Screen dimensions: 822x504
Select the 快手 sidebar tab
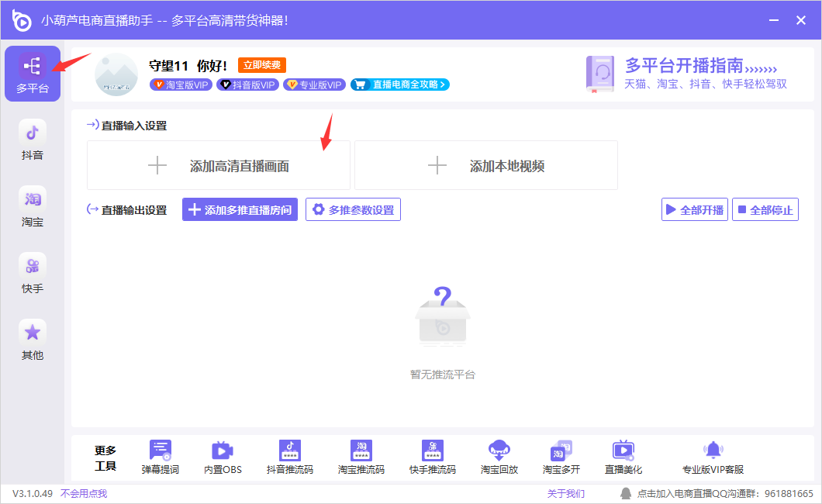33,274
